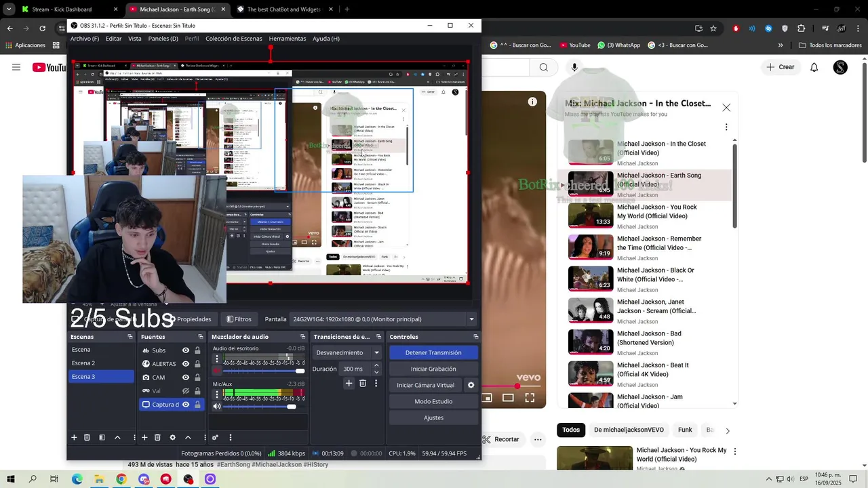Adjust Mic/Aux volume slider

click(x=264, y=407)
